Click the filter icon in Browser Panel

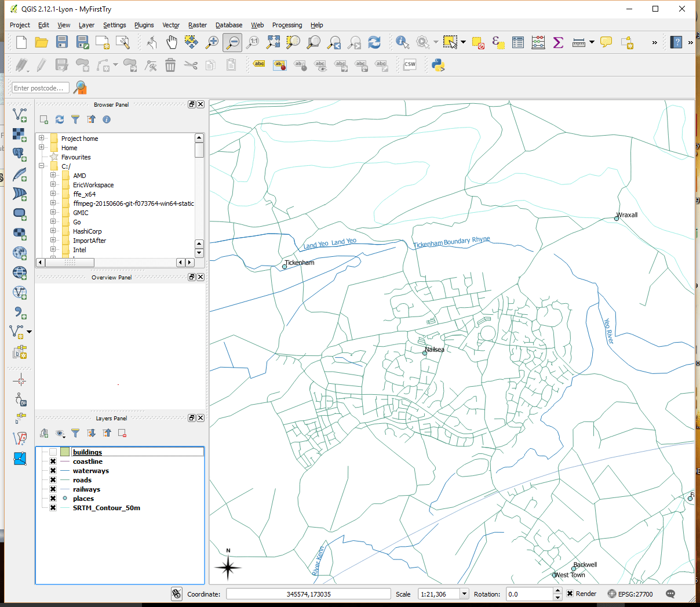[75, 119]
